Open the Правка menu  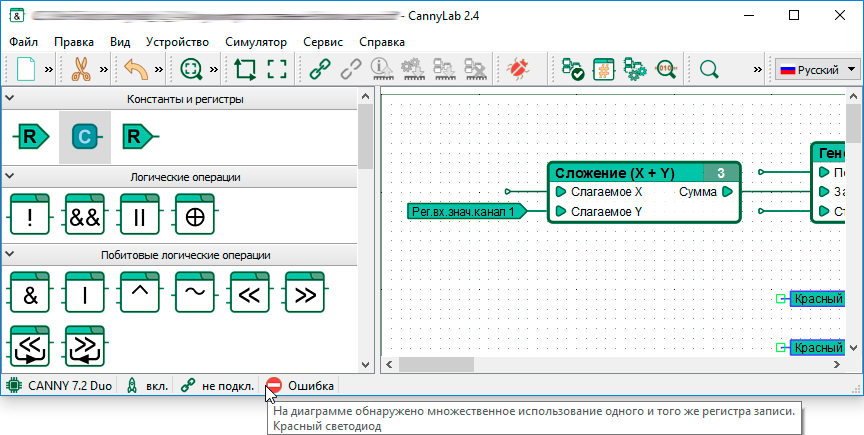click(74, 42)
